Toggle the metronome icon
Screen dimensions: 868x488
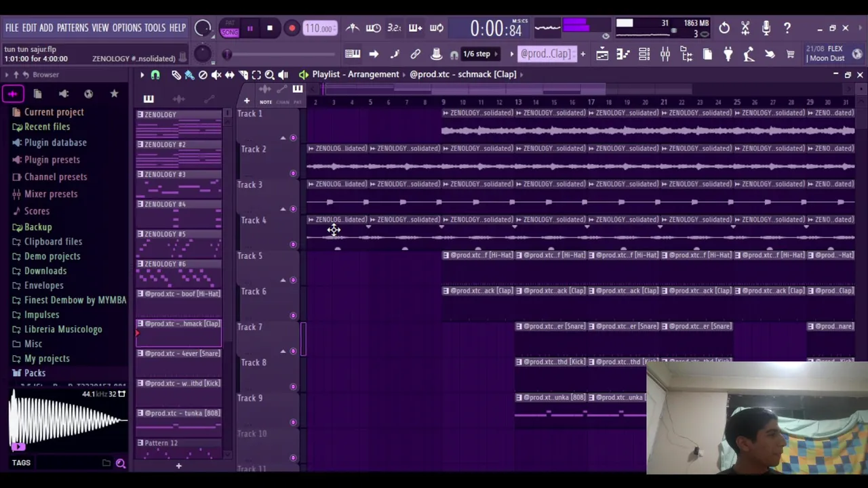(353, 28)
